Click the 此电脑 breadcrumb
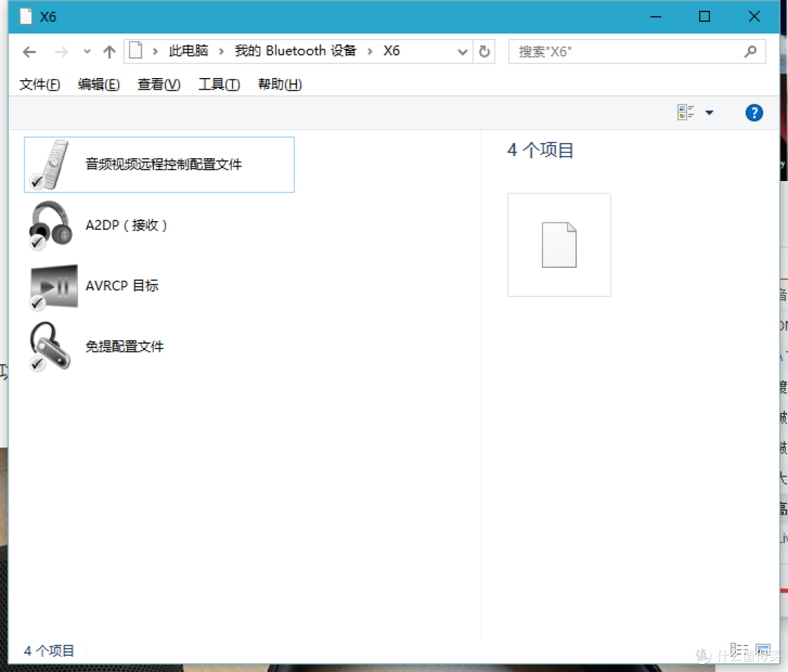The width and height of the screenshot is (788, 672). [188, 51]
